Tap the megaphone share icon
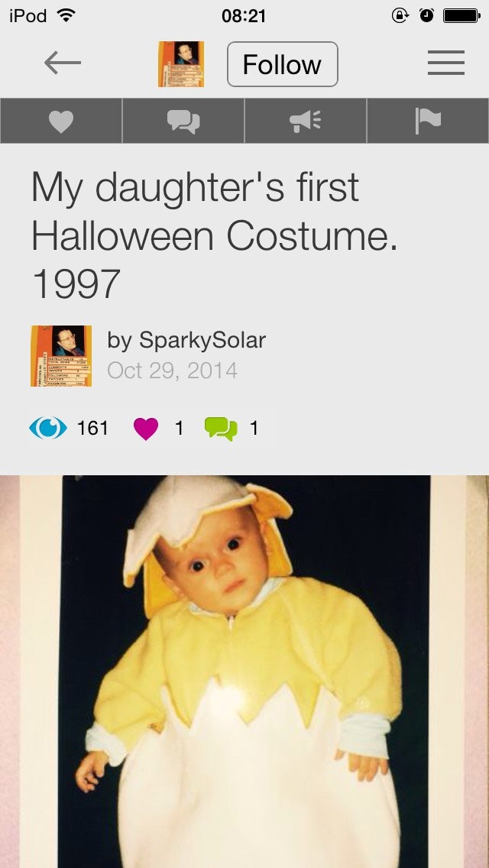489x868 pixels. tap(306, 121)
